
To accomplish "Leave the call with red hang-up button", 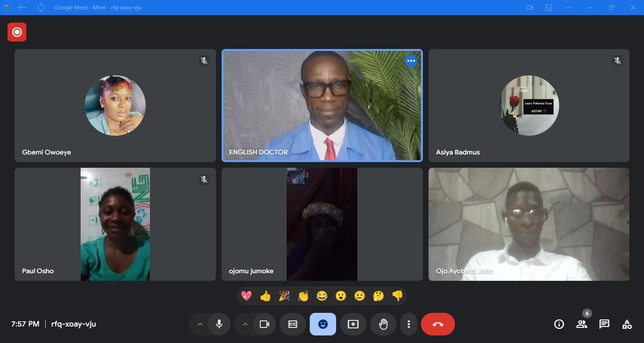I will coord(438,324).
